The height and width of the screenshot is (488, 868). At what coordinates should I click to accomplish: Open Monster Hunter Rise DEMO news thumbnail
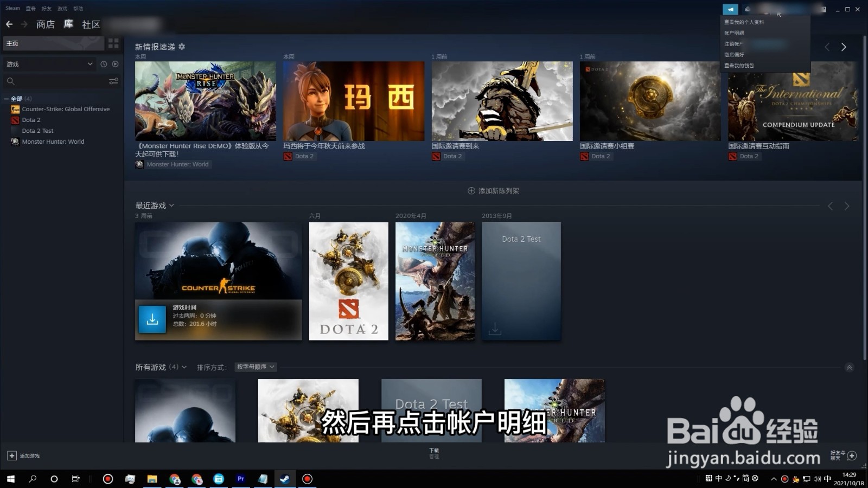click(206, 101)
